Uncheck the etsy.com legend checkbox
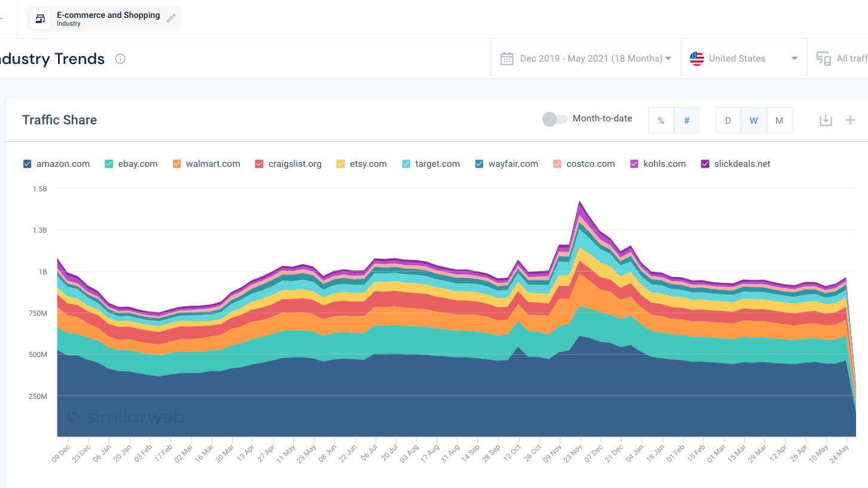 point(341,164)
